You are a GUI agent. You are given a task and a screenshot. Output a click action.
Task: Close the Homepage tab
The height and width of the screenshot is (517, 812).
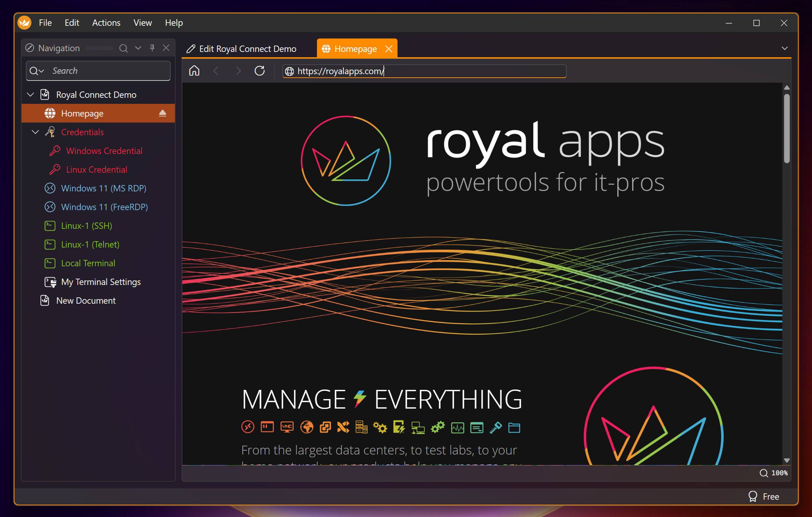[x=389, y=49]
